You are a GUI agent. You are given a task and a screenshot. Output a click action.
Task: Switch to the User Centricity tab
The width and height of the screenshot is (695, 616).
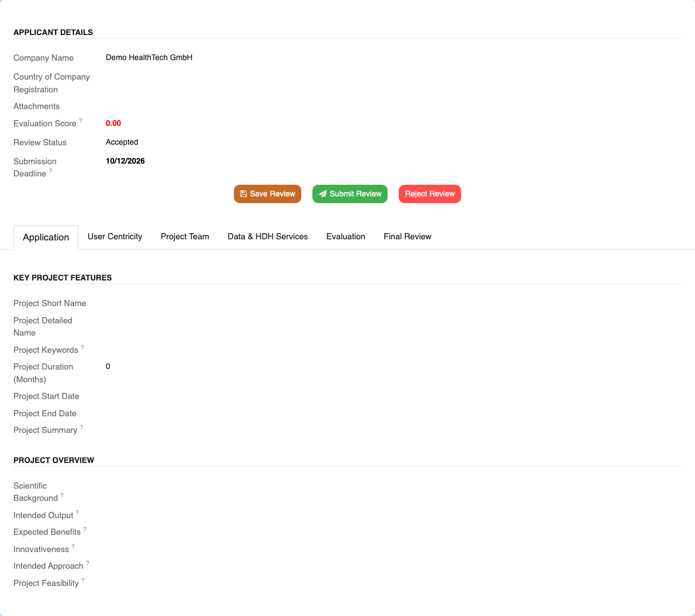[115, 236]
